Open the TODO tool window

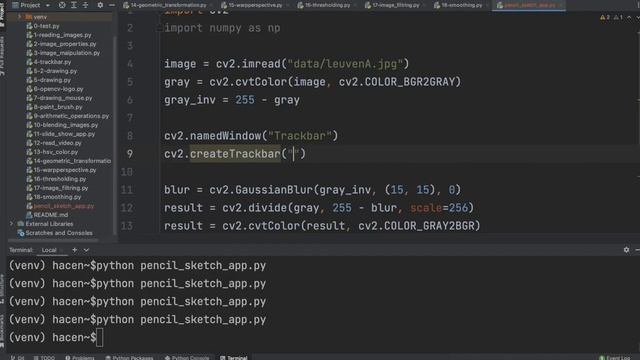pos(44,358)
